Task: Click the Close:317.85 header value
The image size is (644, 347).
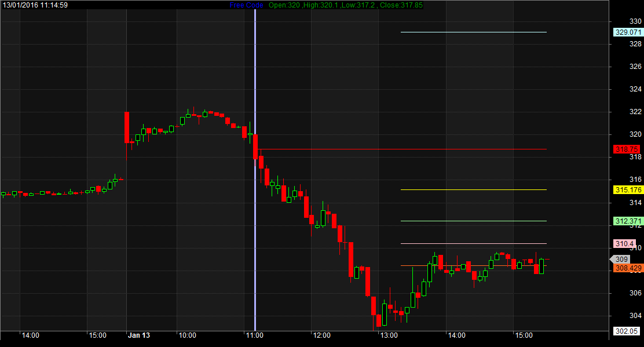Action: [x=401, y=5]
